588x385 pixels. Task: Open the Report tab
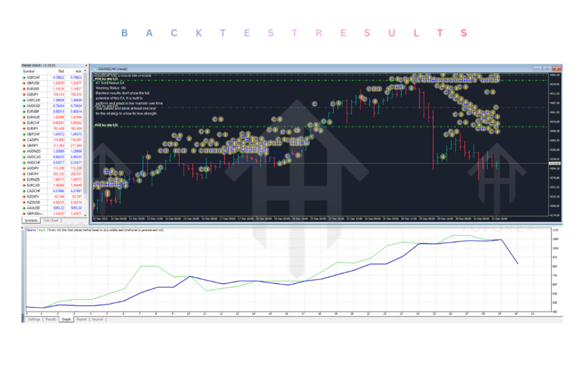pos(83,319)
